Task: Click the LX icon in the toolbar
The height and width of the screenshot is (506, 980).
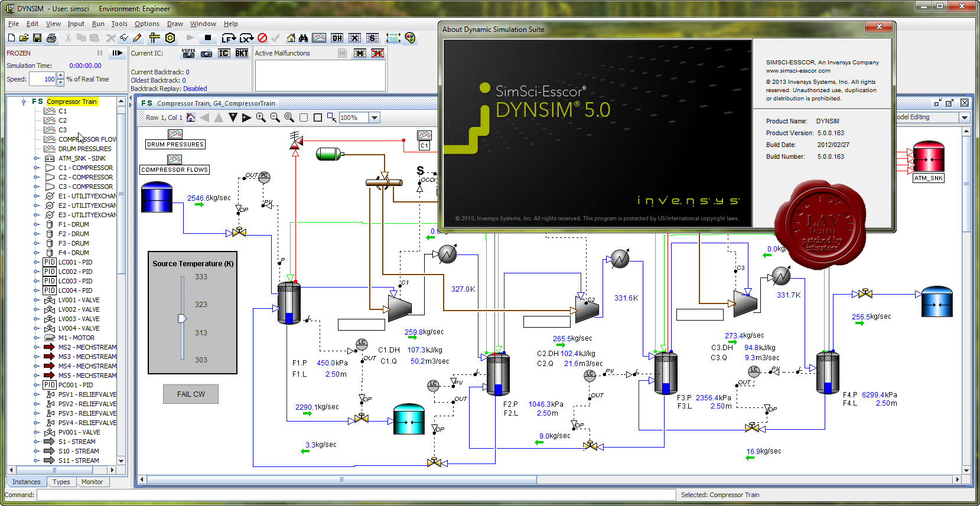Action: pyautogui.click(x=246, y=38)
